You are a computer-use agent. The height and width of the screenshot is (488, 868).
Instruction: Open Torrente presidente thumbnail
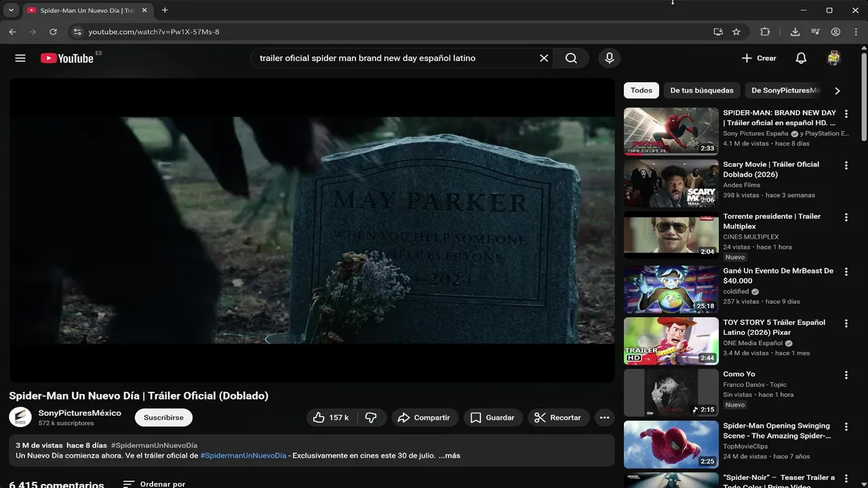pos(671,235)
